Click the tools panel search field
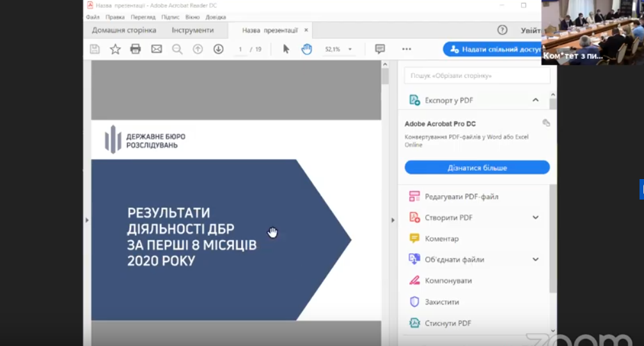This screenshot has height=346, width=644. pos(477,75)
